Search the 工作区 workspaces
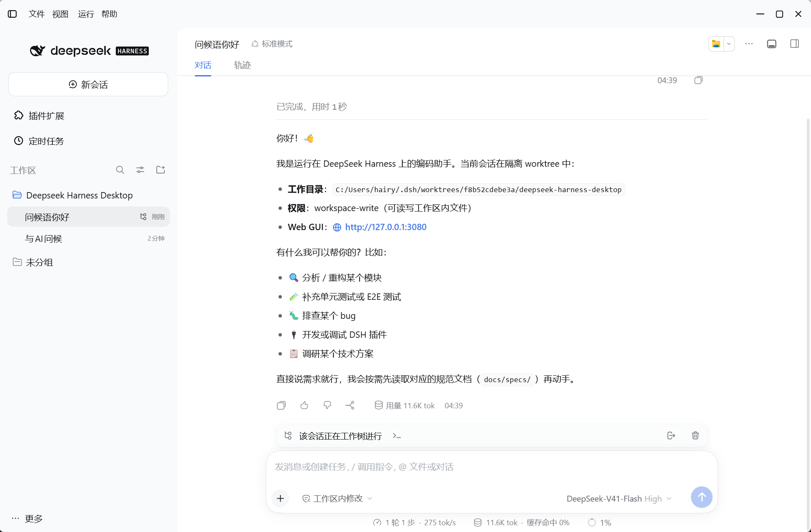Screen dimensions: 811x532 click(x=120, y=170)
